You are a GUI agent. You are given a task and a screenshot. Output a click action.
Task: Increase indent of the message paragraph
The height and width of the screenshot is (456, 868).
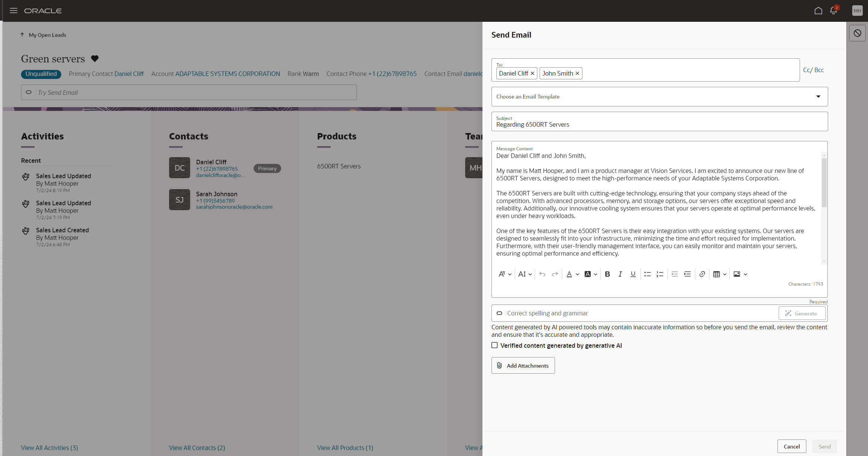[x=687, y=274]
